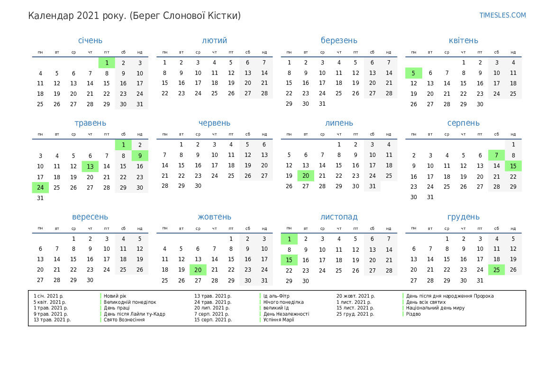
Task: Click highlighted May 24 holiday cell
Action: pos(40,188)
